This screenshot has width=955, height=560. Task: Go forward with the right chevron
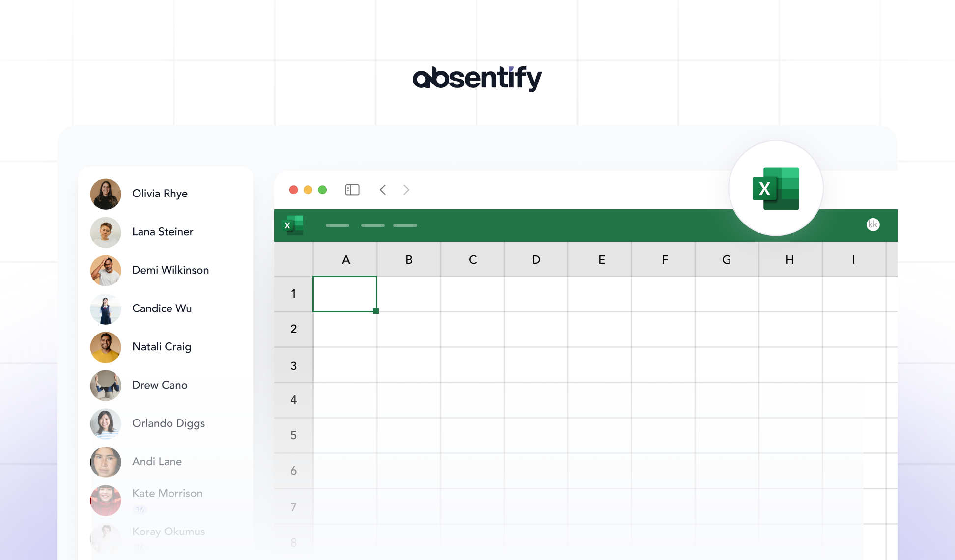click(406, 190)
